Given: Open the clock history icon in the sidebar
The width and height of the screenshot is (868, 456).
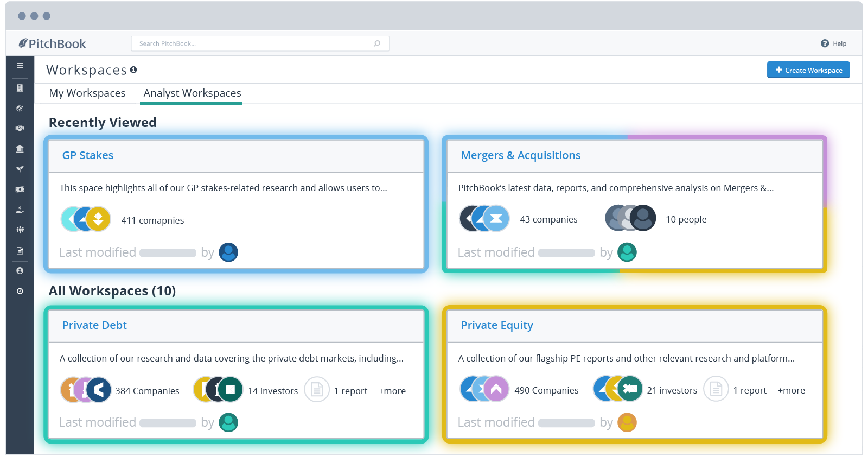Looking at the screenshot, I should coord(20,291).
